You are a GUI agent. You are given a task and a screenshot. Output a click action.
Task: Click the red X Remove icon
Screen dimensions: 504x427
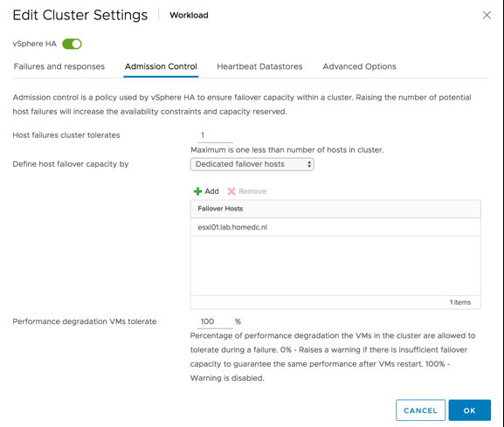(x=231, y=191)
